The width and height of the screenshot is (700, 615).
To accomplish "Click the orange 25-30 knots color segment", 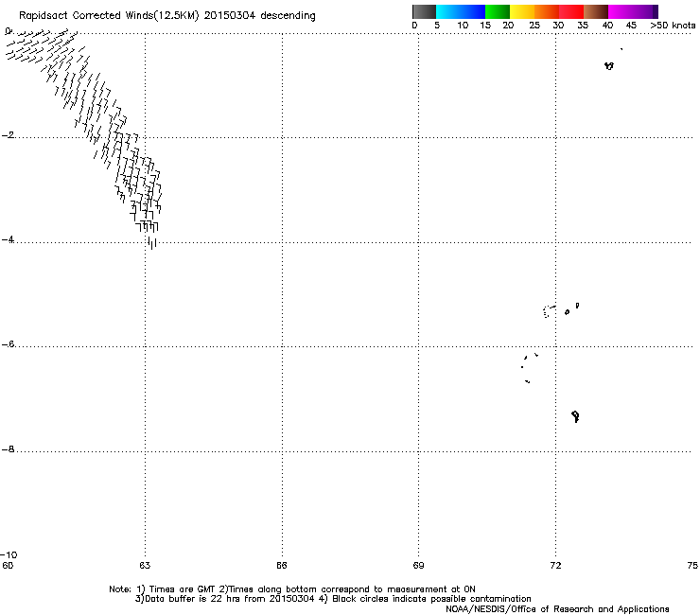I will click(x=547, y=11).
